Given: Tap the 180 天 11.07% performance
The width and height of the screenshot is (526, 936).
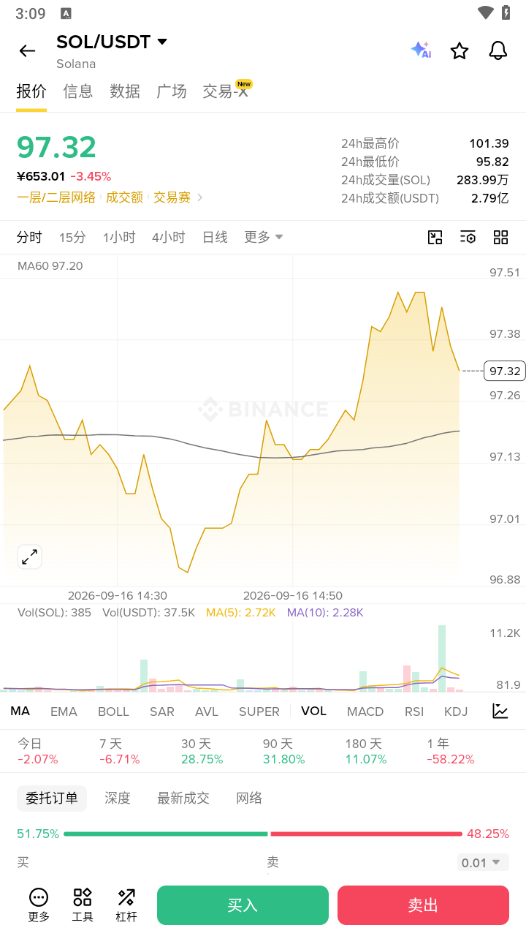Looking at the screenshot, I should click(365, 752).
